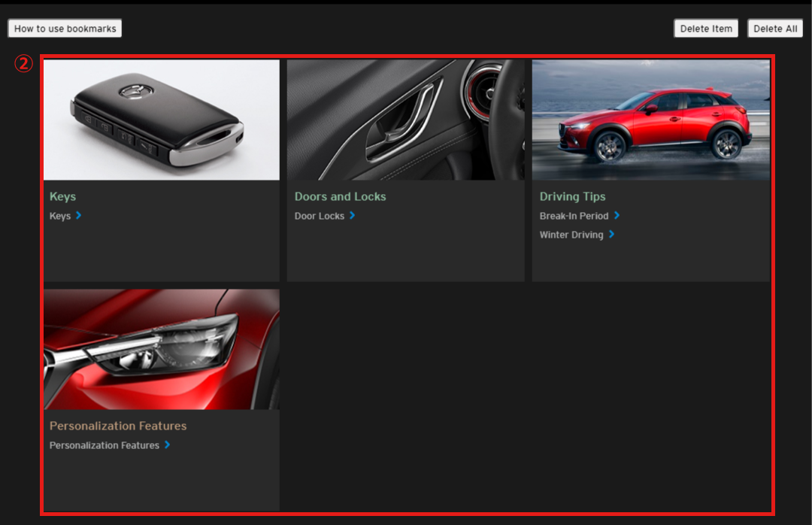The height and width of the screenshot is (525, 812).
Task: Select the Driving Tips category heading
Action: [x=572, y=196]
